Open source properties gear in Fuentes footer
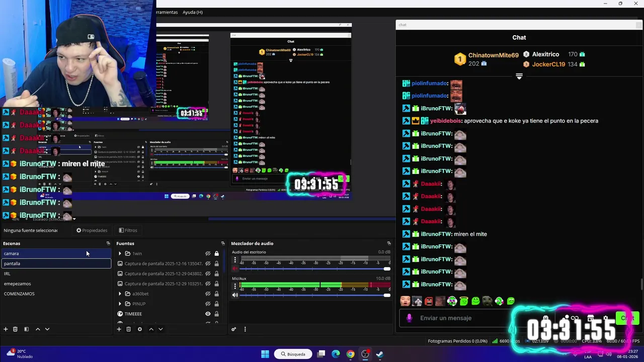Viewport: 644px width, 362px height. click(139, 329)
